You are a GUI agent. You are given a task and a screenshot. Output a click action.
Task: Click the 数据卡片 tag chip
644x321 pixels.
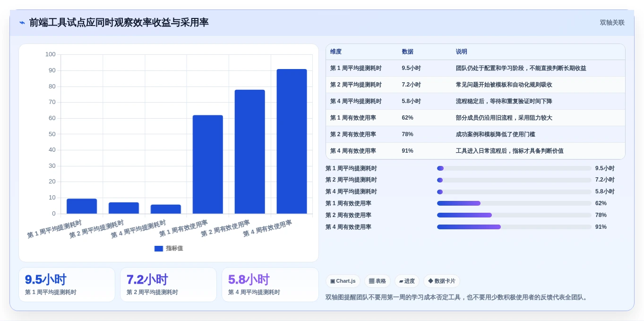(x=442, y=281)
